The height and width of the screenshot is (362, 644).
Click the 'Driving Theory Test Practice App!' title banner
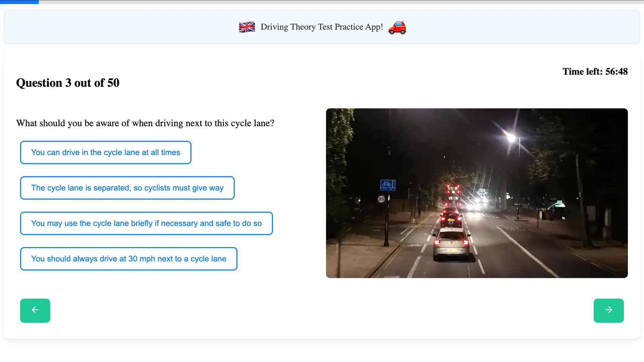[x=321, y=27]
